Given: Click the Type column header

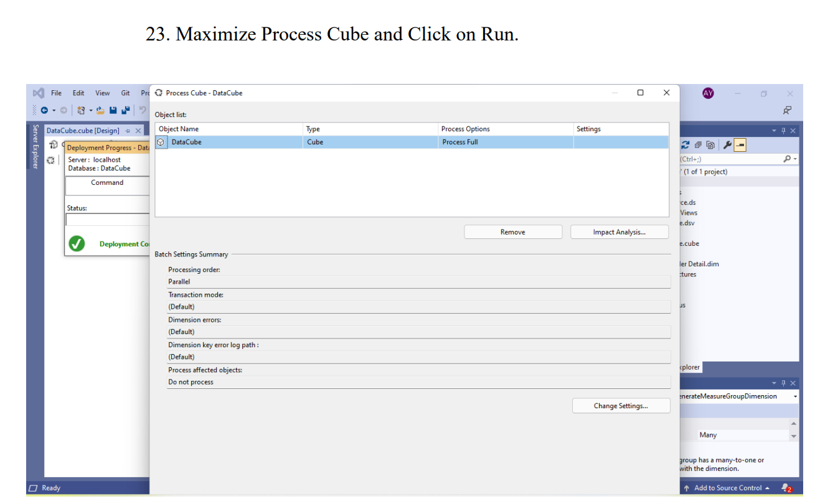Looking at the screenshot, I should point(370,129).
